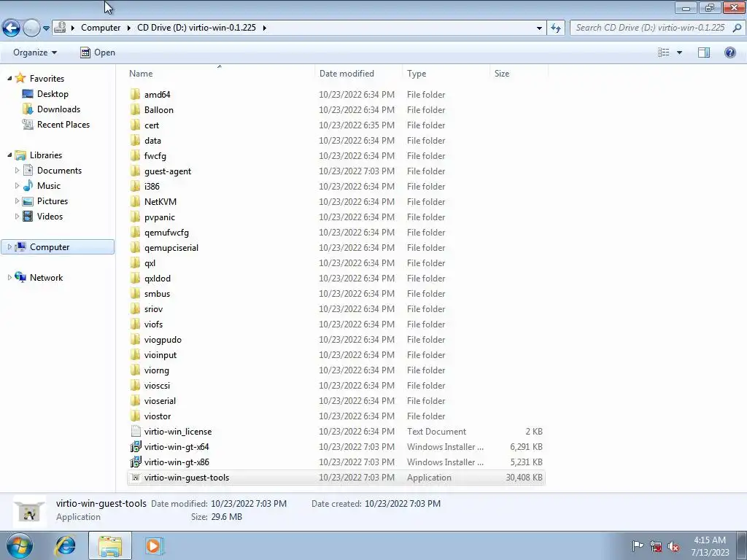Change your view using the view icon
This screenshot has width=747, height=560.
click(663, 52)
